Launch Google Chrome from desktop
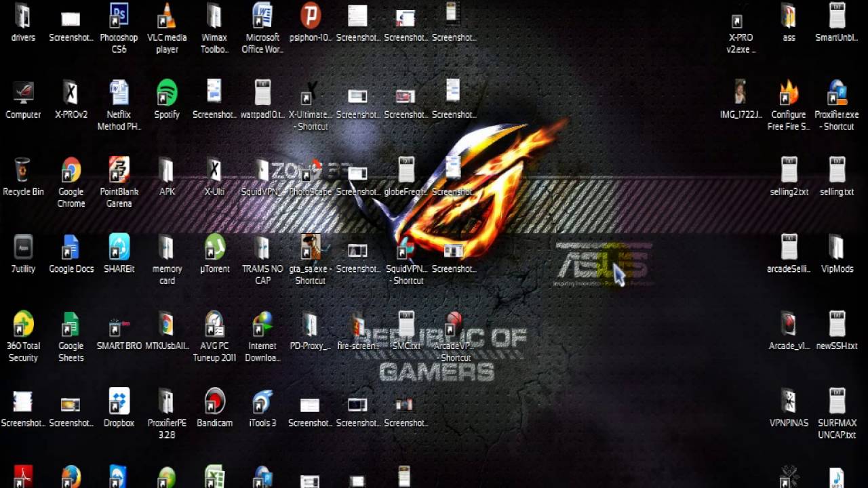This screenshot has height=488, width=868. click(71, 170)
